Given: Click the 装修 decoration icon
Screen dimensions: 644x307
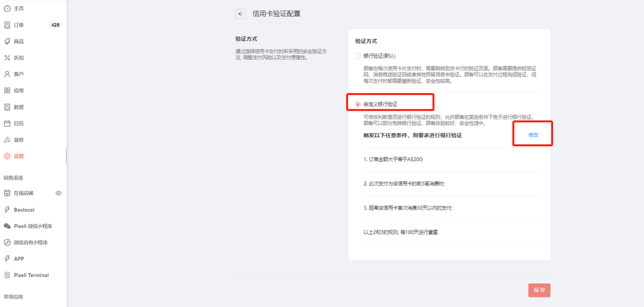Looking at the screenshot, I should pos(7,140).
